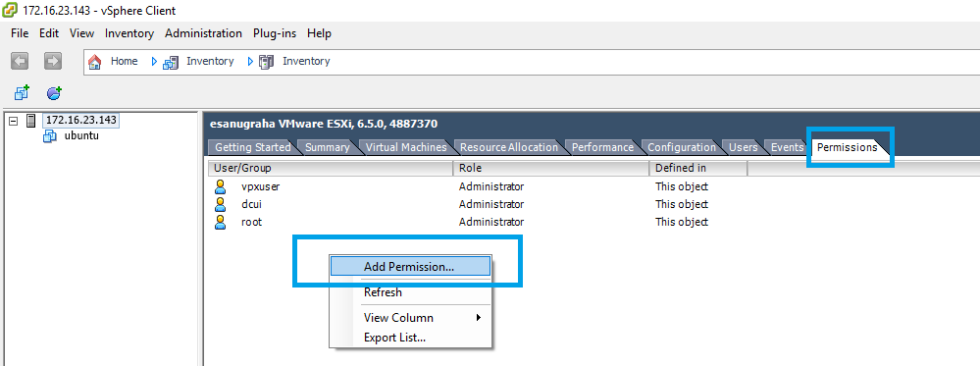Switch to the Virtual Machines tab
The image size is (980, 366).
click(405, 147)
